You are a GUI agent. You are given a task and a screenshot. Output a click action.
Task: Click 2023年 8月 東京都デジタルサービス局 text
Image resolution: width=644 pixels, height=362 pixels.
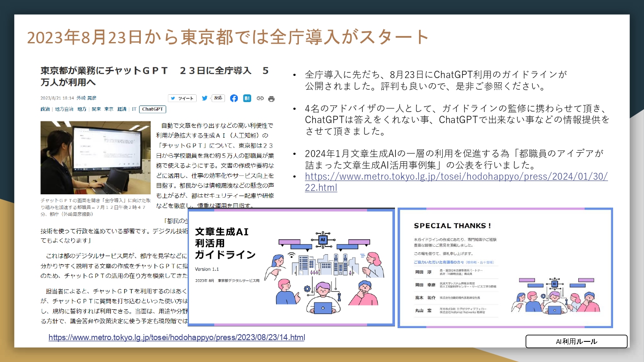point(227,281)
